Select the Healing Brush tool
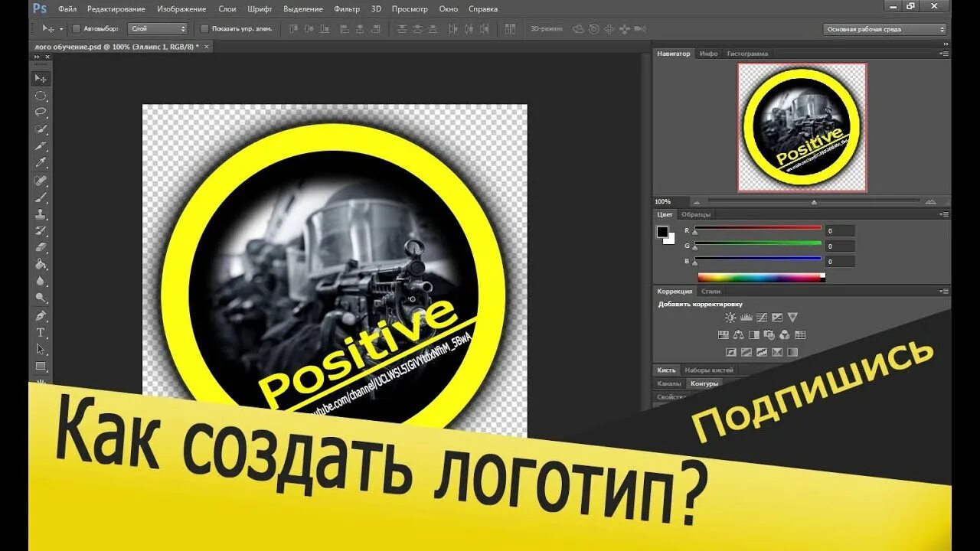 41,181
